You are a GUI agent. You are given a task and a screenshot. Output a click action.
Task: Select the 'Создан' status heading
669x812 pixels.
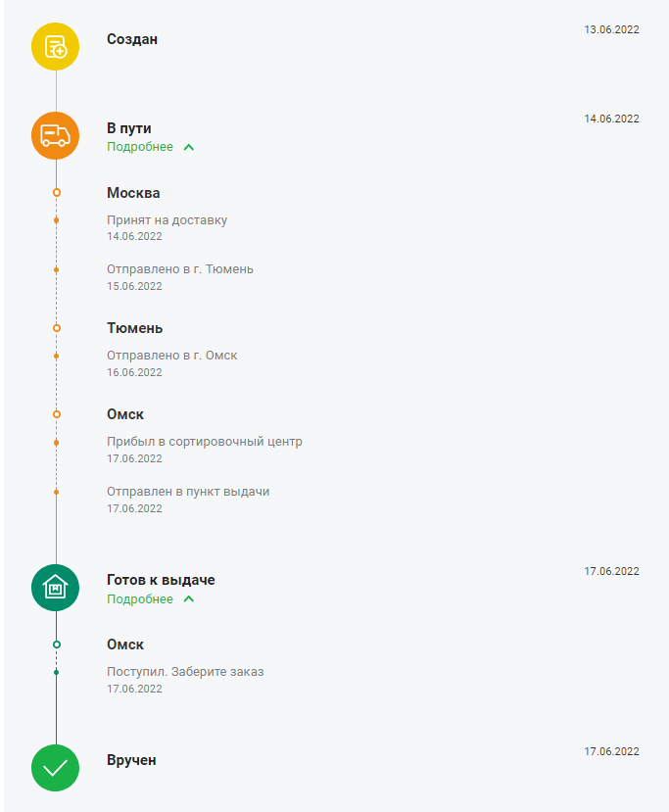pos(132,39)
